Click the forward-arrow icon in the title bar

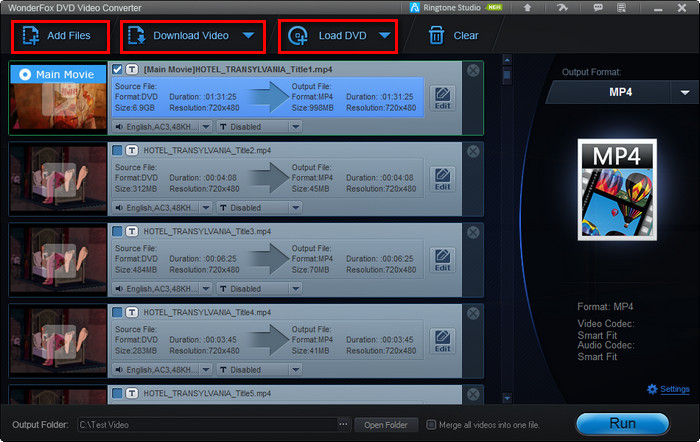click(x=562, y=8)
